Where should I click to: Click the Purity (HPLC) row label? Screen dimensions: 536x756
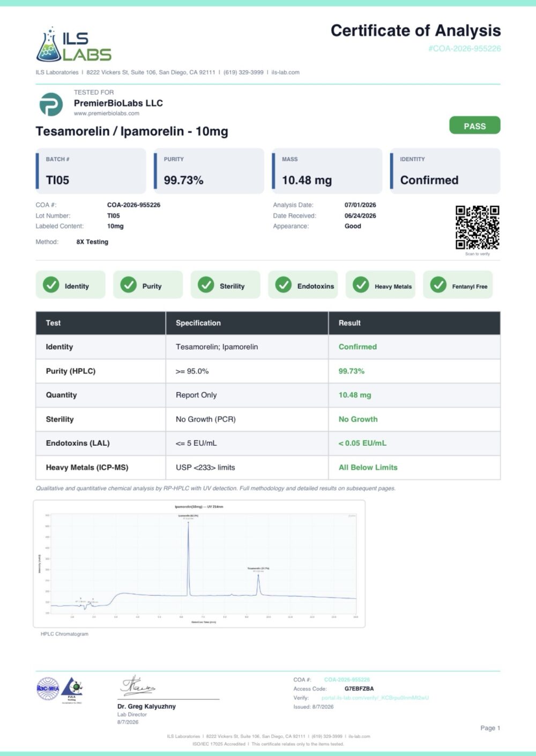coord(70,371)
